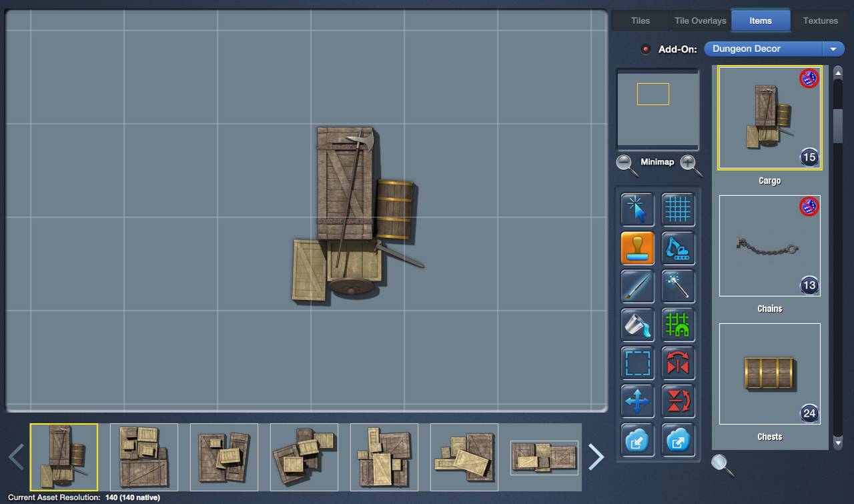The image size is (854, 504).
Task: Select the second crate pile variant thumbnail
Action: (144, 457)
